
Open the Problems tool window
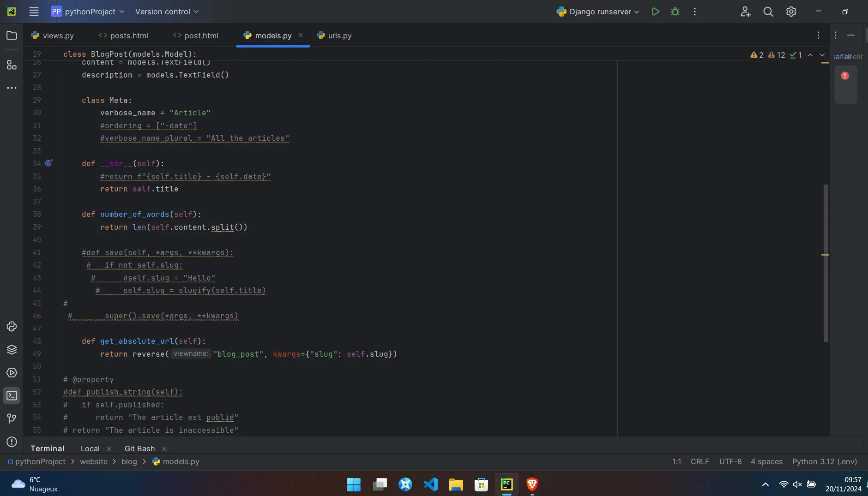pos(12,442)
